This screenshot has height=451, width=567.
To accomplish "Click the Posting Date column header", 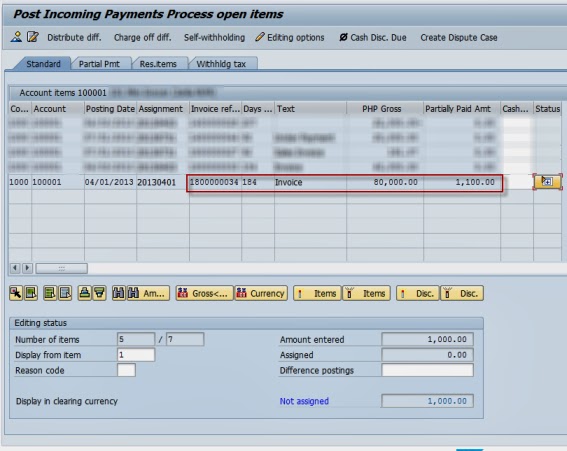I will (x=110, y=109).
